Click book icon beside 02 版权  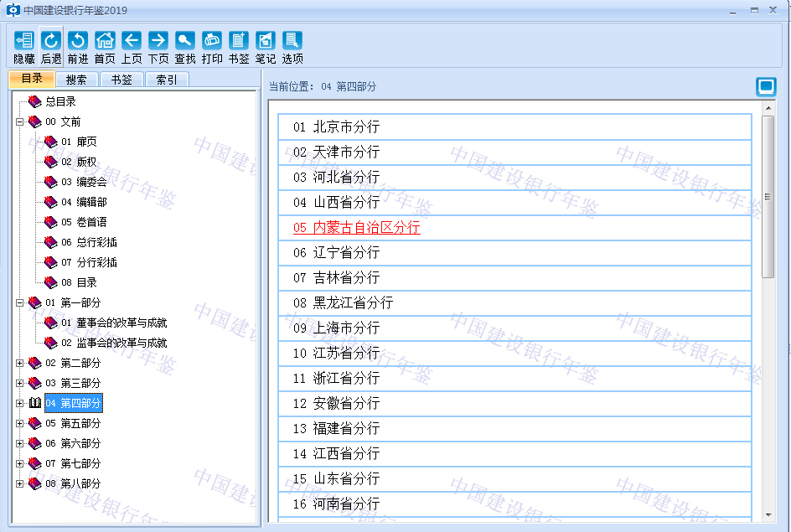[x=50, y=162]
